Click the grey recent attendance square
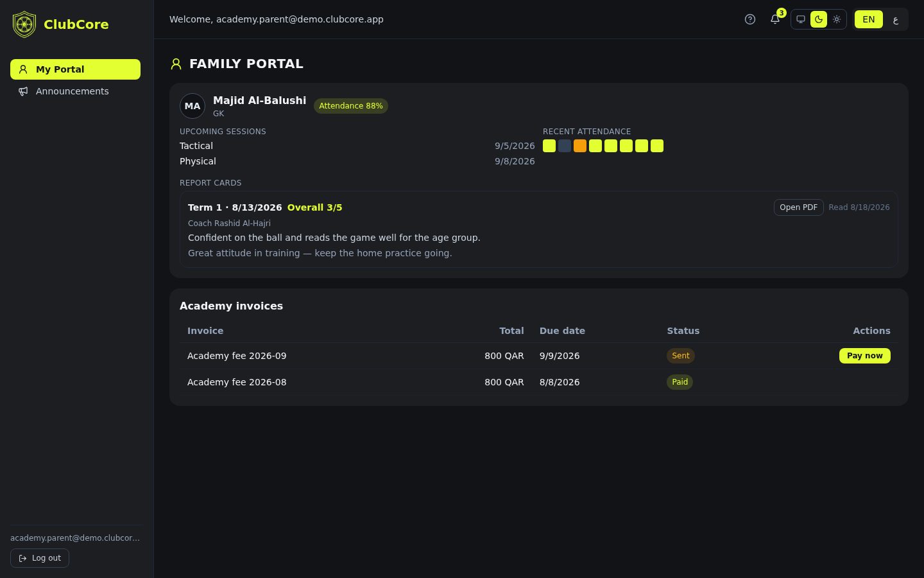The height and width of the screenshot is (578, 924). pos(565,146)
